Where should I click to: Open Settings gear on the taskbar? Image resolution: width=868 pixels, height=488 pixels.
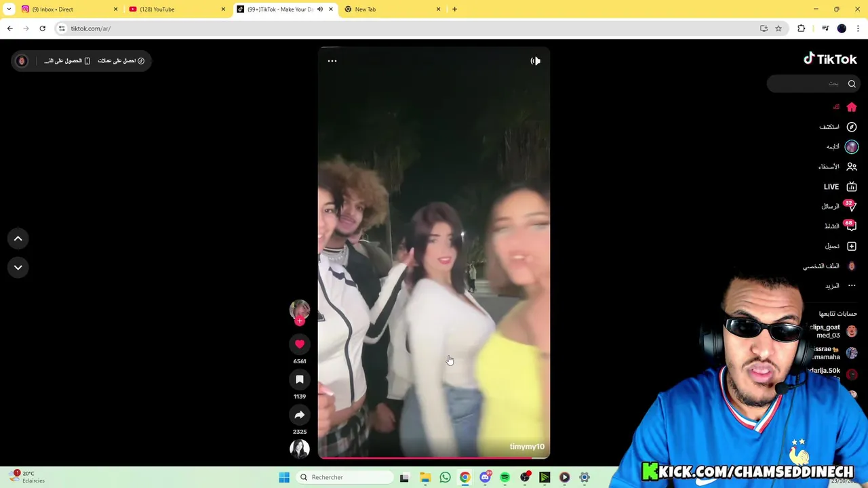(585, 477)
